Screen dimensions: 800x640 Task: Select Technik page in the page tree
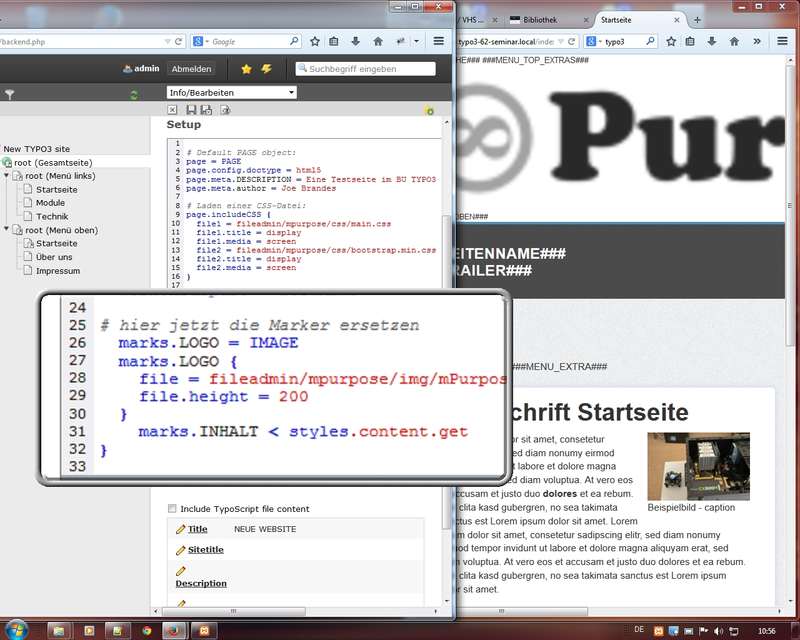[52, 216]
